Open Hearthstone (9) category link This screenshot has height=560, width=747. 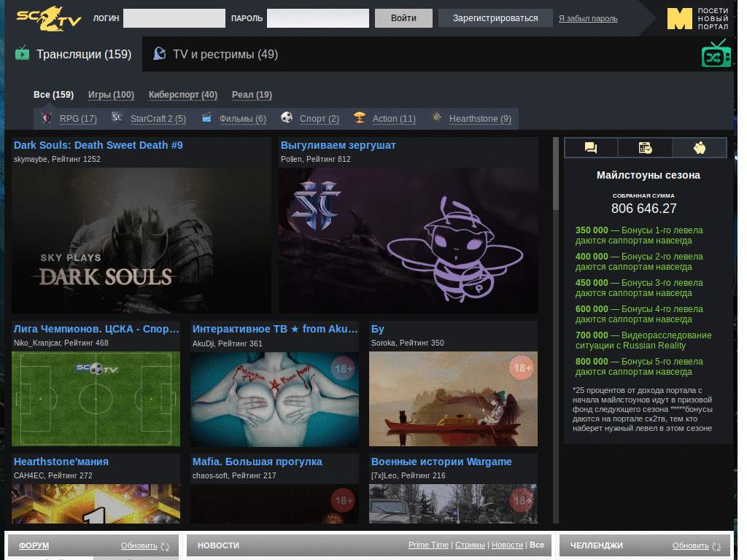click(x=480, y=119)
